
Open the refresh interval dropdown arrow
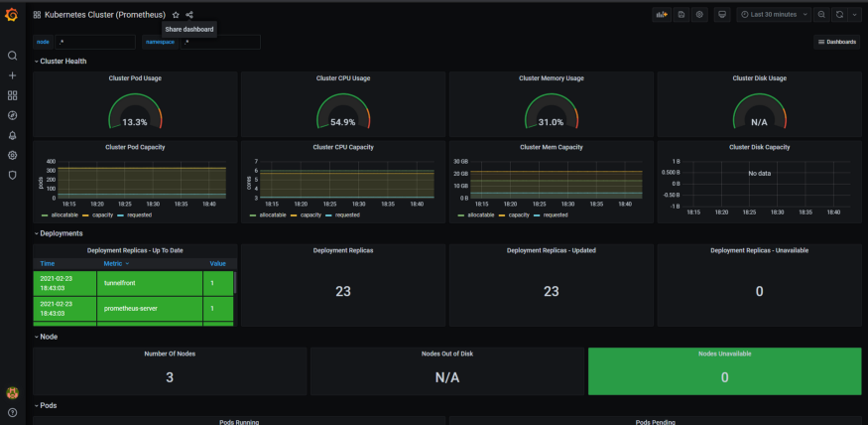point(853,15)
